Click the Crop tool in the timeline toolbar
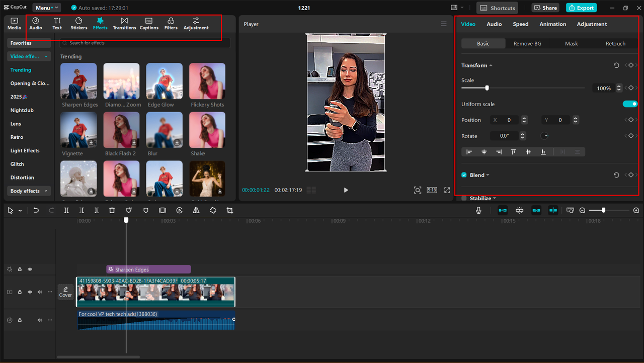The height and width of the screenshot is (363, 644). 229,210
